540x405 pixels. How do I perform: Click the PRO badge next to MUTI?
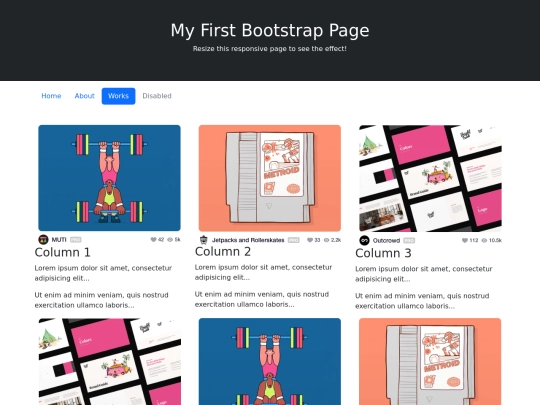[x=75, y=240]
